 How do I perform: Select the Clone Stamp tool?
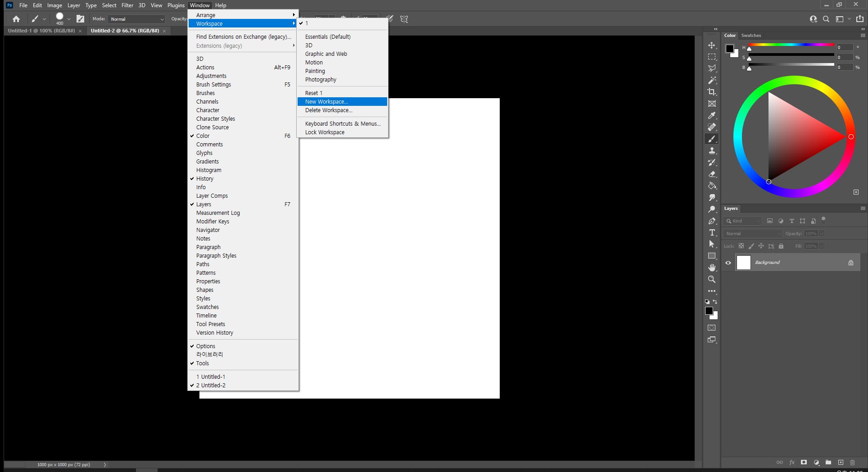click(x=712, y=150)
